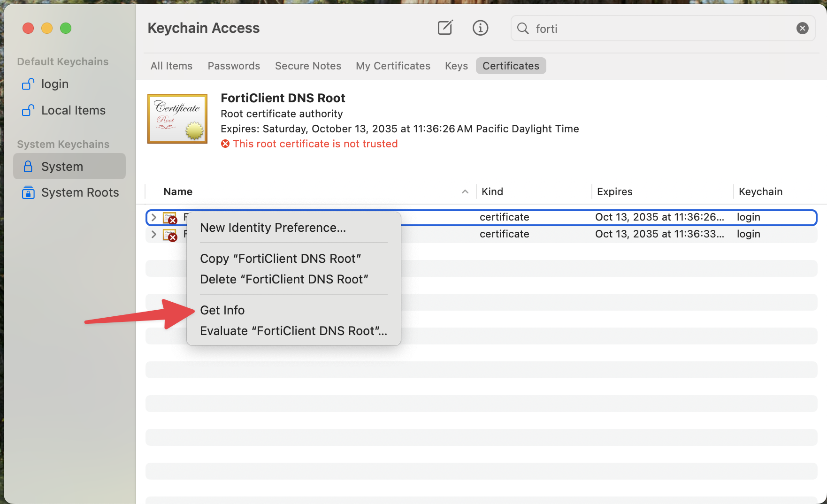Expand the first certificate row chevron
The height and width of the screenshot is (504, 827).
point(153,217)
